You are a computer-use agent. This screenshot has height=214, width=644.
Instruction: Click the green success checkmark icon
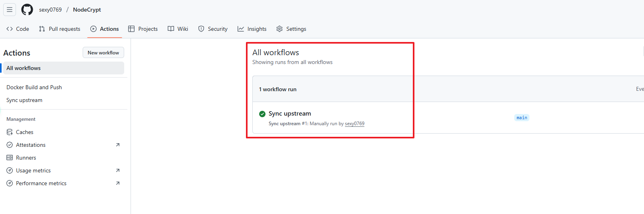point(262,114)
